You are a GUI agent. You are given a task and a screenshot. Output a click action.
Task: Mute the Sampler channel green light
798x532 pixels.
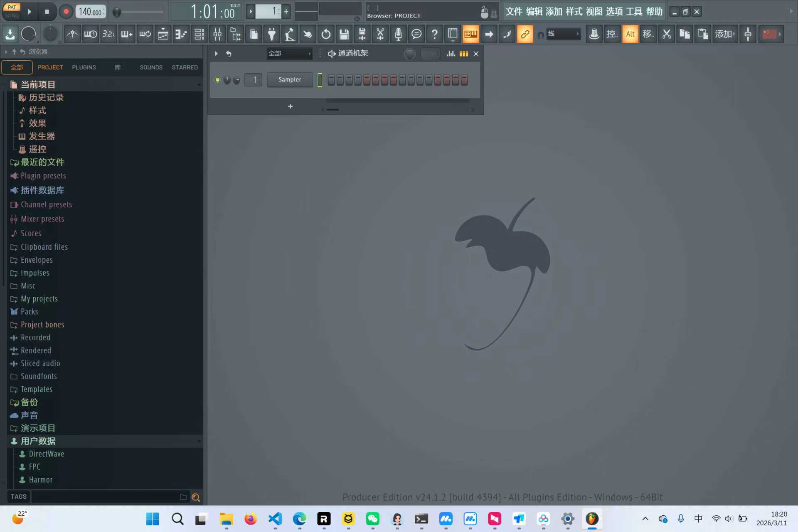pos(217,79)
